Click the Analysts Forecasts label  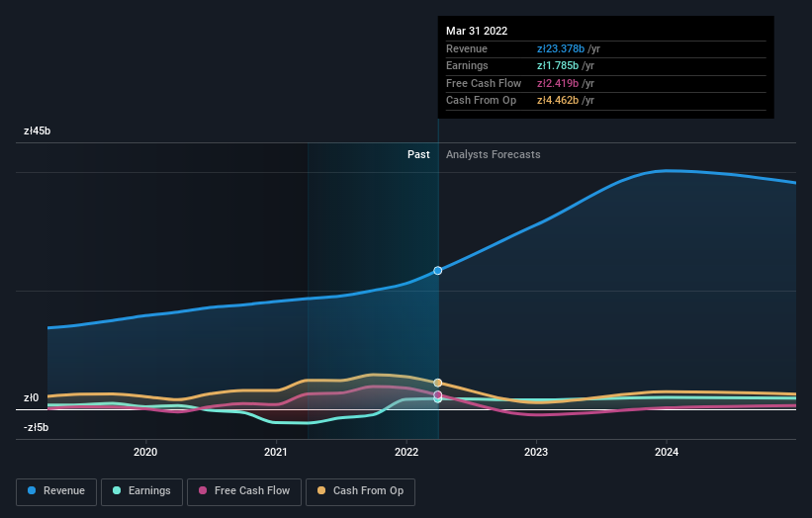pyautogui.click(x=493, y=154)
